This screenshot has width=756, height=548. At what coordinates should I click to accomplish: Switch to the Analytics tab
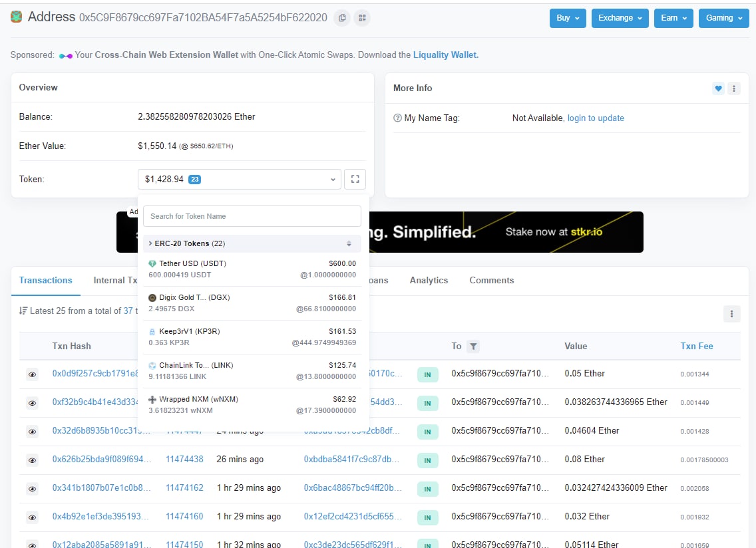tap(429, 280)
